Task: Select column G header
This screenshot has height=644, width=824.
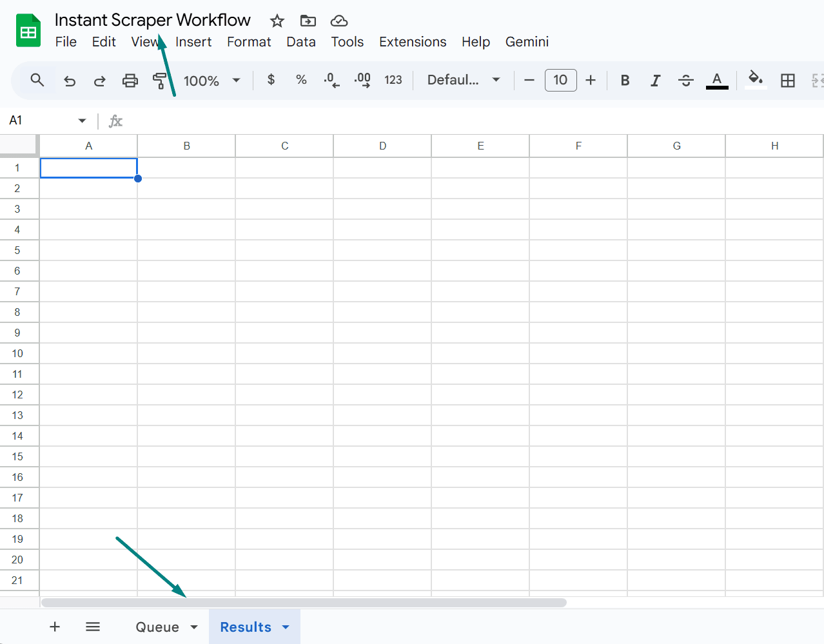Action: click(677, 146)
